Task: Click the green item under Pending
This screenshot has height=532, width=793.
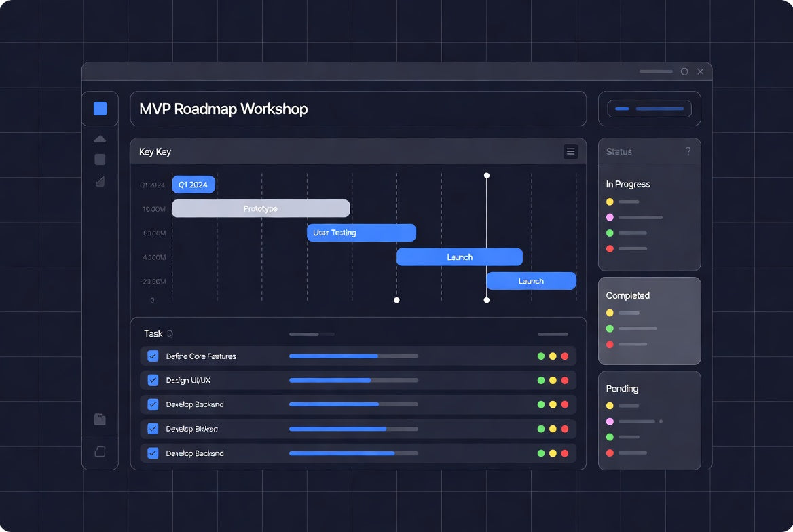Action: tap(623, 437)
